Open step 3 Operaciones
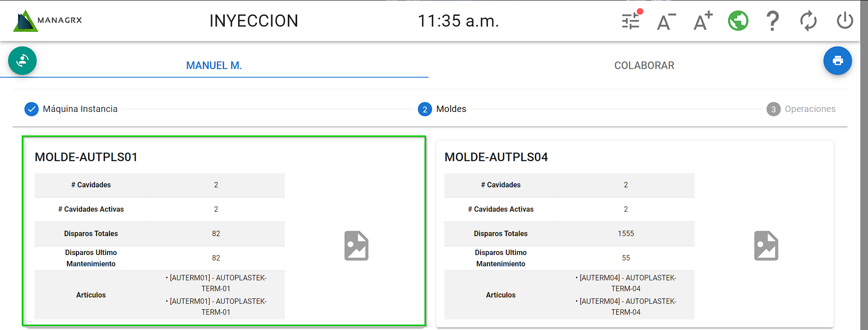This screenshot has width=868, height=330. click(x=801, y=109)
